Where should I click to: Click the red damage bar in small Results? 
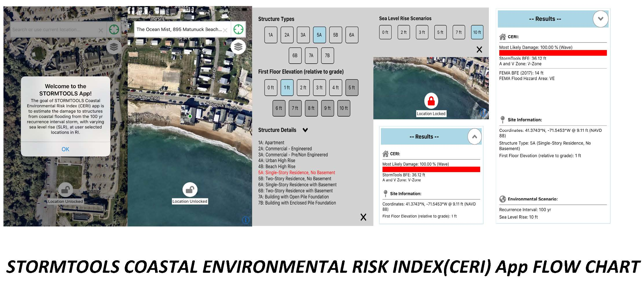tap(431, 169)
